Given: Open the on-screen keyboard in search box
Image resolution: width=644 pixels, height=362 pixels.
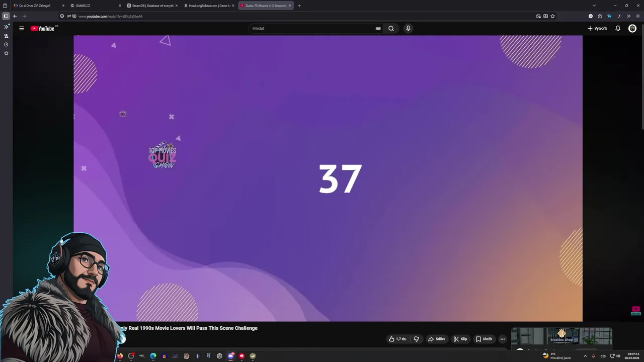Looking at the screenshot, I should coord(378,29).
